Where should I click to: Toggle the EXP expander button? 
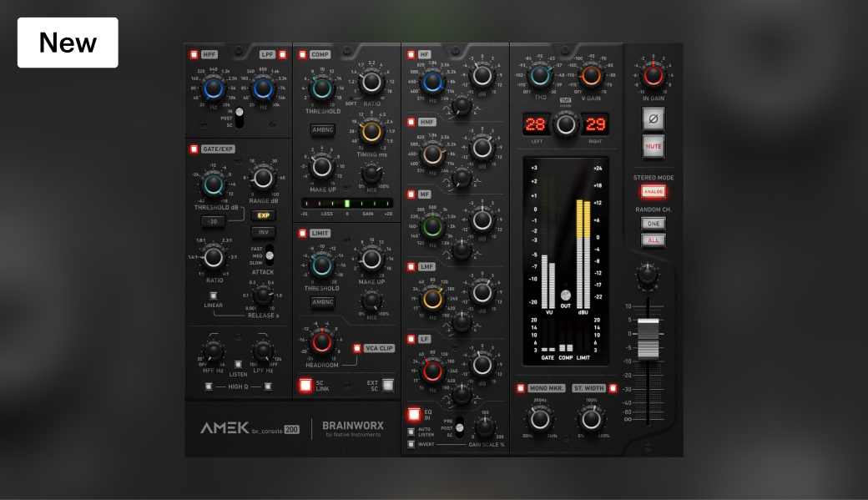(264, 215)
